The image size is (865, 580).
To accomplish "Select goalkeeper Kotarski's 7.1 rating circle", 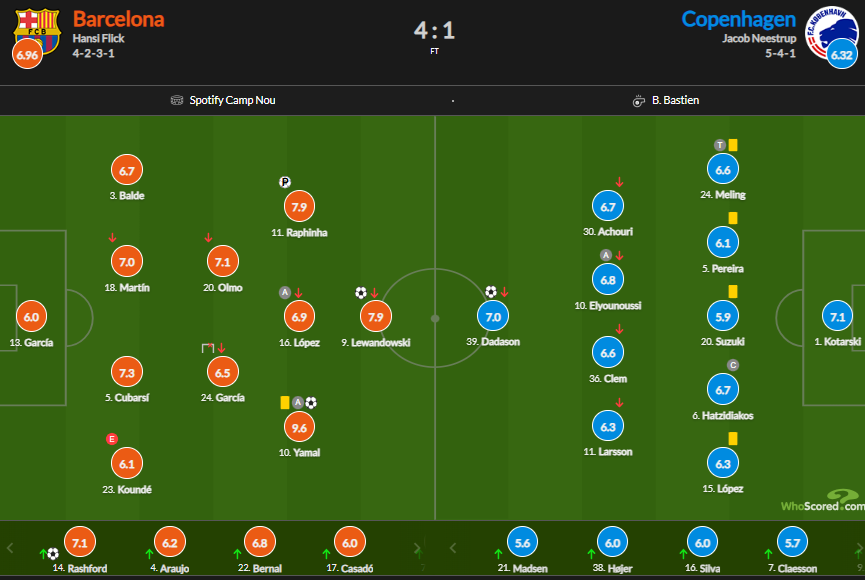I will pyautogui.click(x=837, y=317).
